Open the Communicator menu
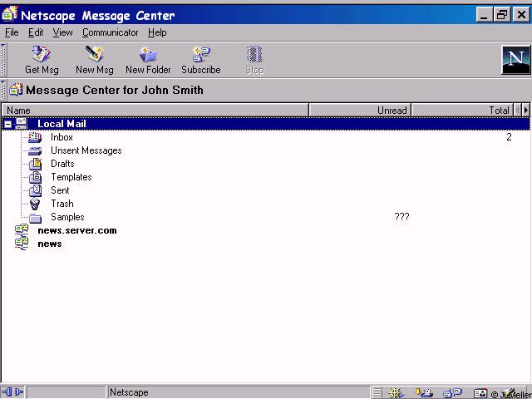The height and width of the screenshot is (399, 532). point(110,32)
